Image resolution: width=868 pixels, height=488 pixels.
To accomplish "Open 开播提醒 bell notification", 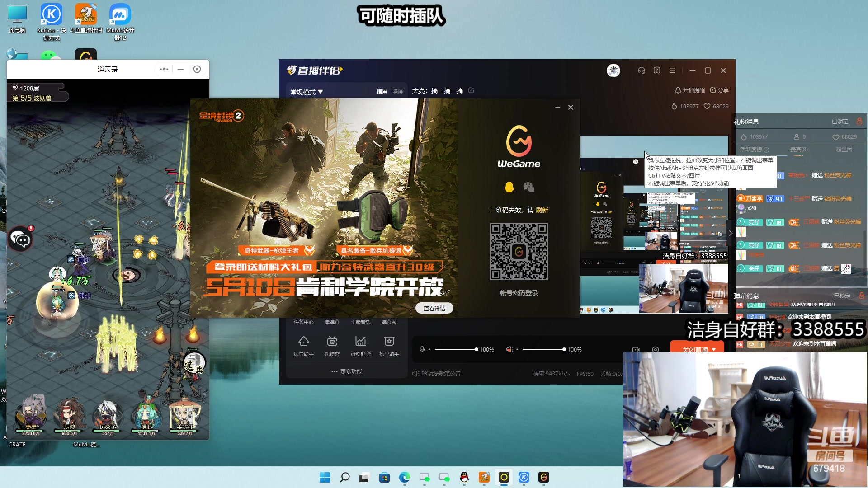I will (690, 90).
